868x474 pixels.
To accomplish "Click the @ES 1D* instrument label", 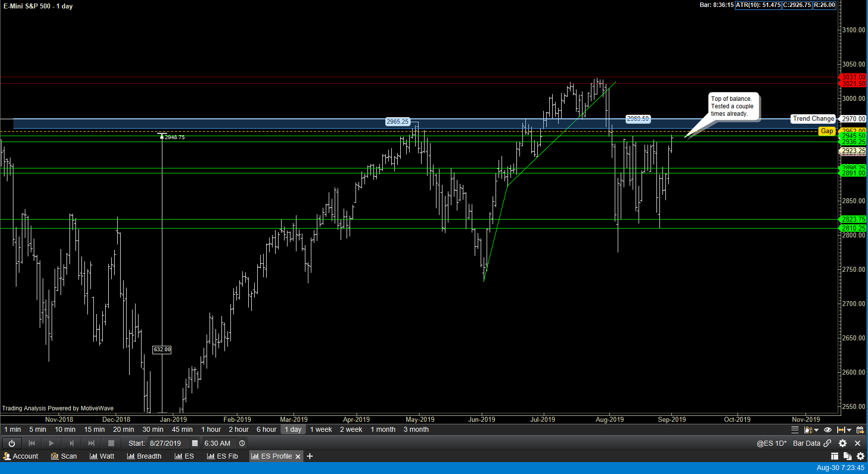I will [x=771, y=443].
